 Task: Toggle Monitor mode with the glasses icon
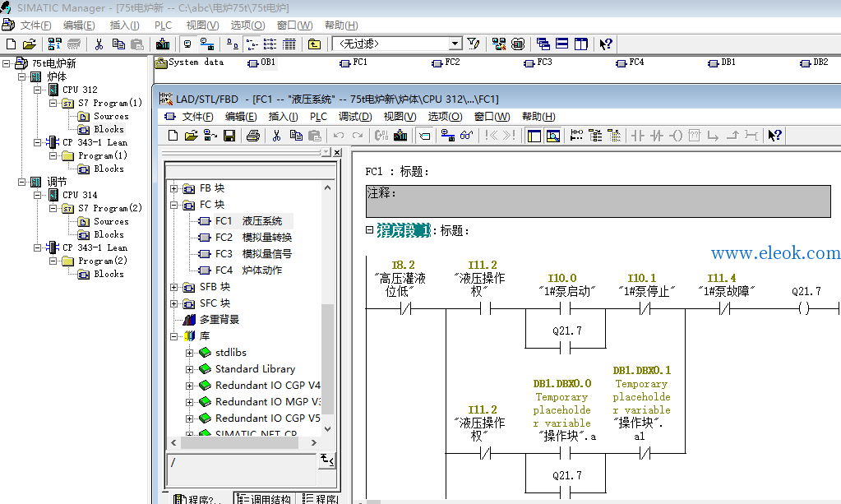coord(466,136)
